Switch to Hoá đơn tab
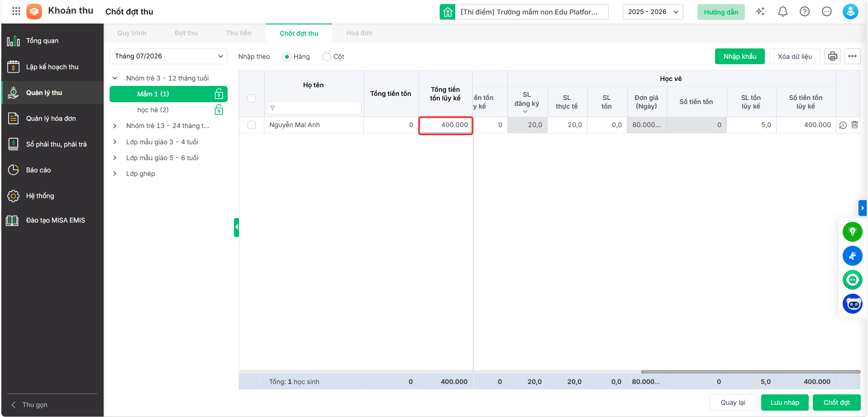Viewport: 868px width, 417px height. point(359,33)
